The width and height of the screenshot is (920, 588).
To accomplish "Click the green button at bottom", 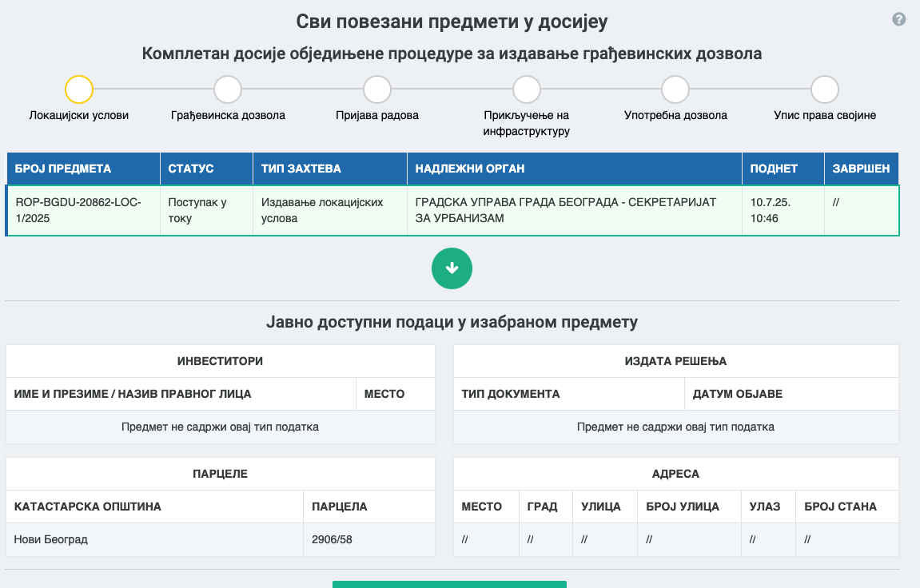I will coord(449,584).
